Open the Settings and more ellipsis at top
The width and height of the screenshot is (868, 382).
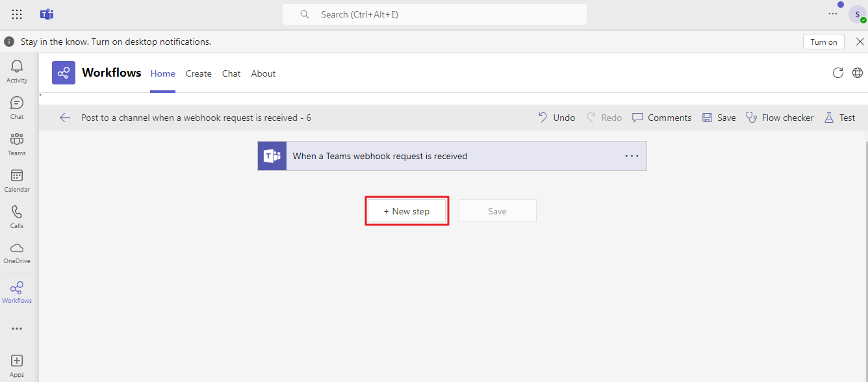point(833,14)
